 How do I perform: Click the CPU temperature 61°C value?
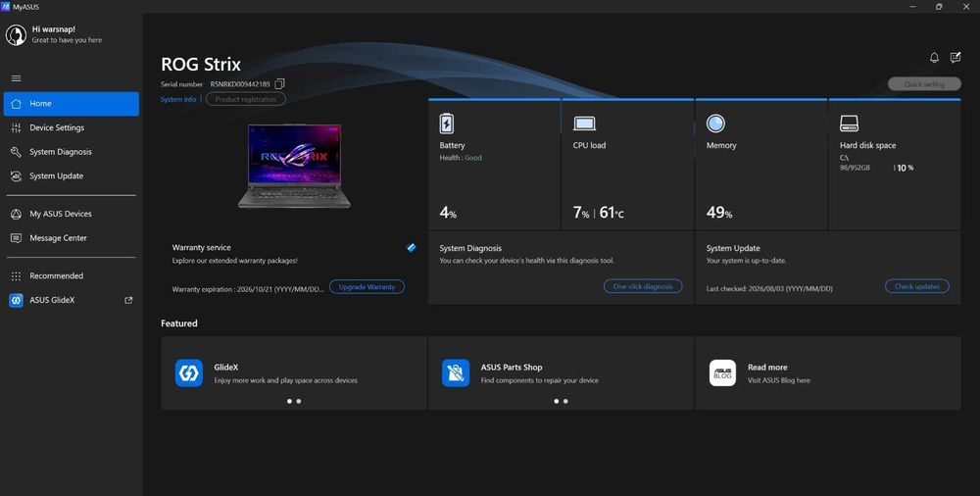point(612,213)
